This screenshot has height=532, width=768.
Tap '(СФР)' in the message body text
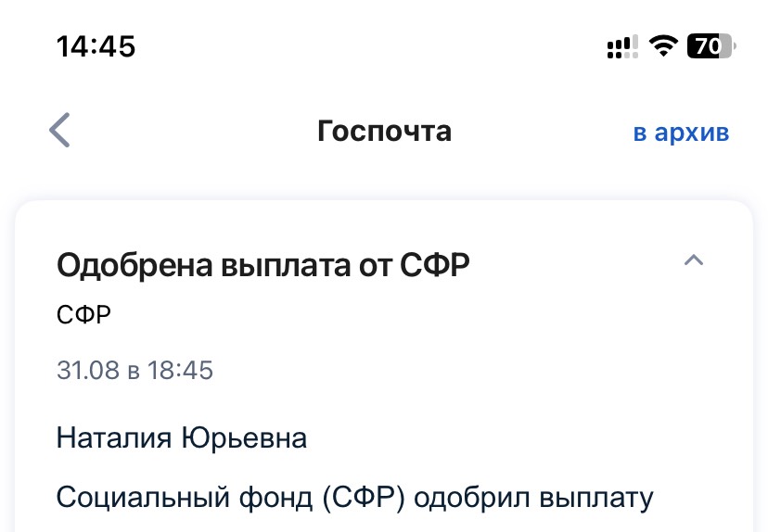click(x=364, y=499)
